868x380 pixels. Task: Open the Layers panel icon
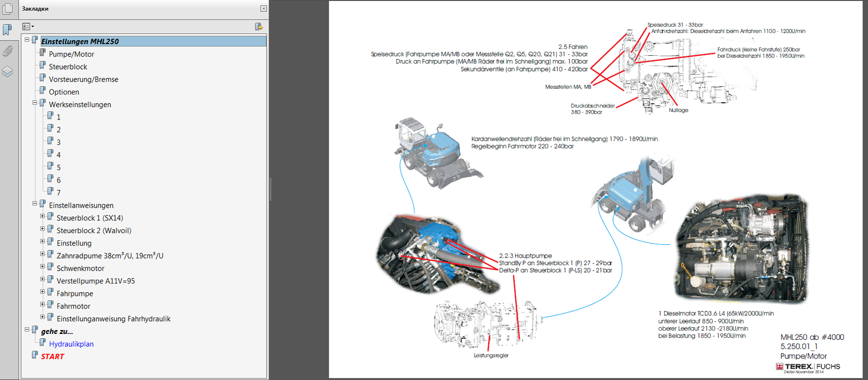(x=7, y=72)
